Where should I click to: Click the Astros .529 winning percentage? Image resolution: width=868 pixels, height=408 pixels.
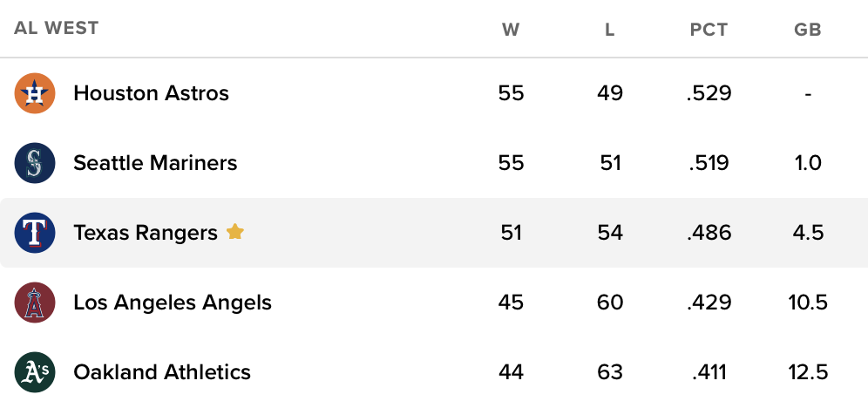pos(709,93)
